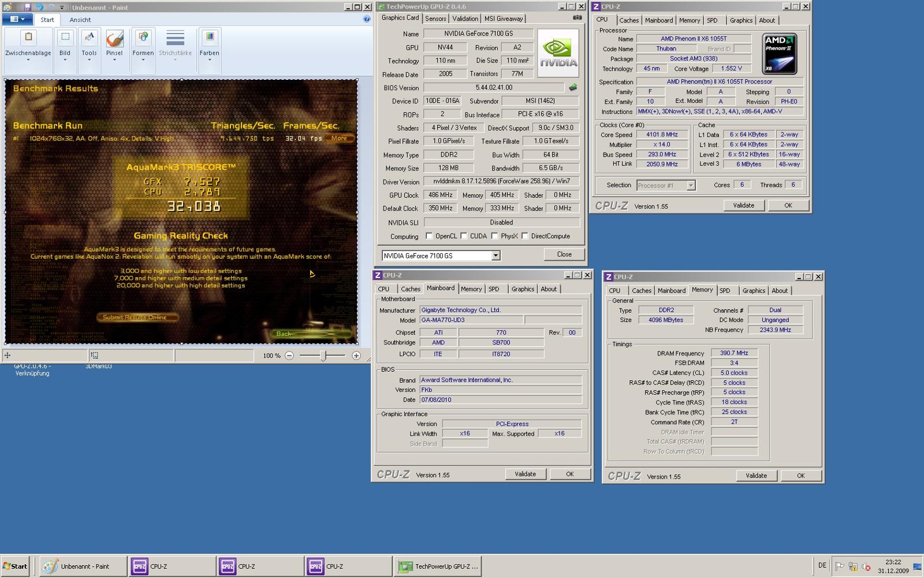Switch to the Unbenannt - Paint taskbar item

pyautogui.click(x=83, y=566)
